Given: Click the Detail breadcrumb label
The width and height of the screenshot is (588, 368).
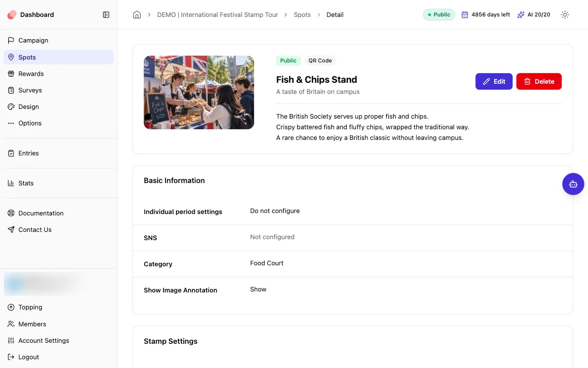Looking at the screenshot, I should coord(335,15).
